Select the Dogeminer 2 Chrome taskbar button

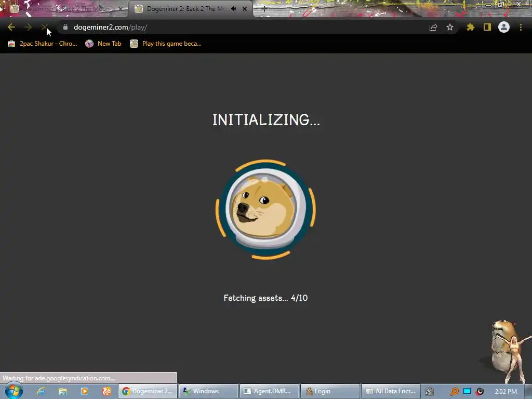point(148,391)
